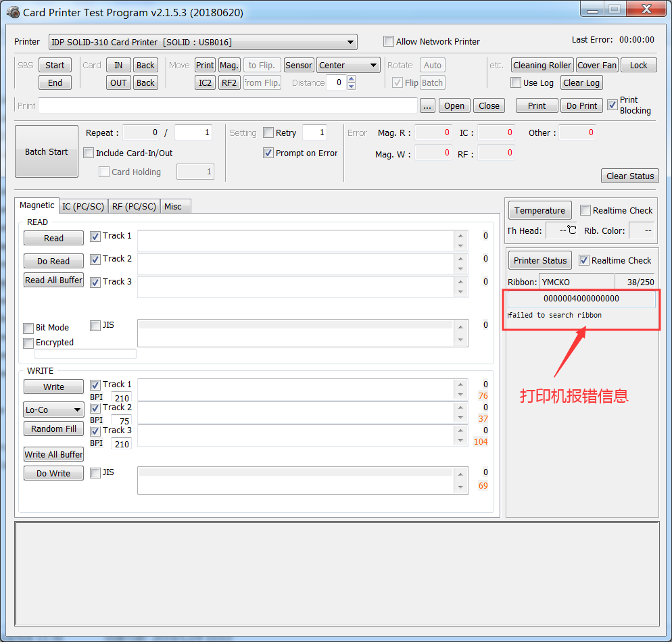The width and height of the screenshot is (672, 642).
Task: Click the browse "..." button beside Print field
Action: click(x=427, y=106)
